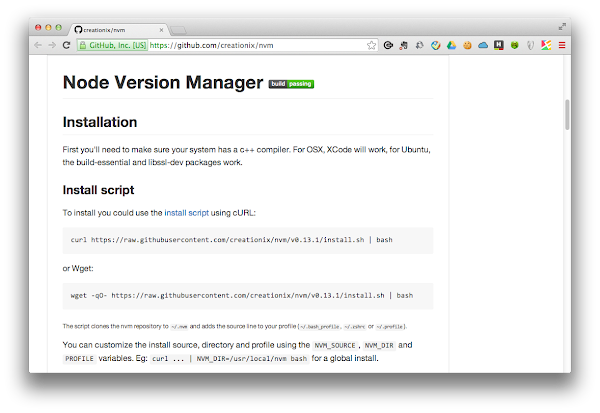Viewport: 600px width, 413px height.
Task: Click the page scrollbar thumb
Action: [x=567, y=114]
